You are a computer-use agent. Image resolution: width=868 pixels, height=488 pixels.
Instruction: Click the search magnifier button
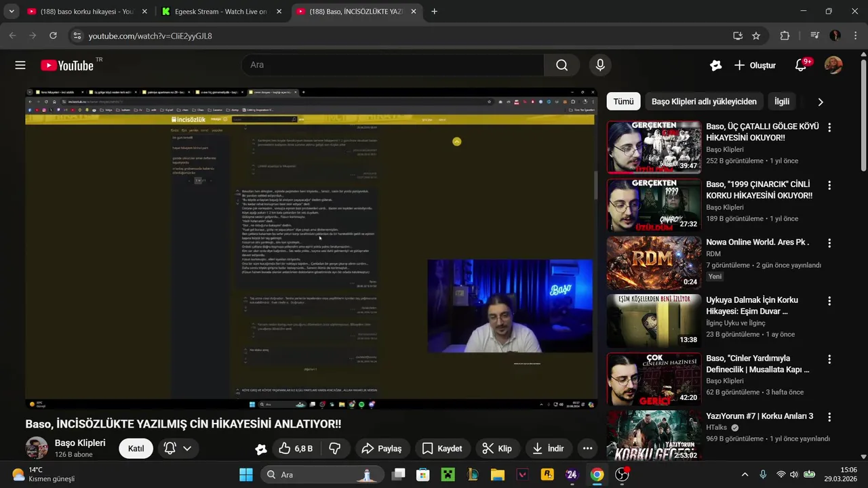click(561, 65)
